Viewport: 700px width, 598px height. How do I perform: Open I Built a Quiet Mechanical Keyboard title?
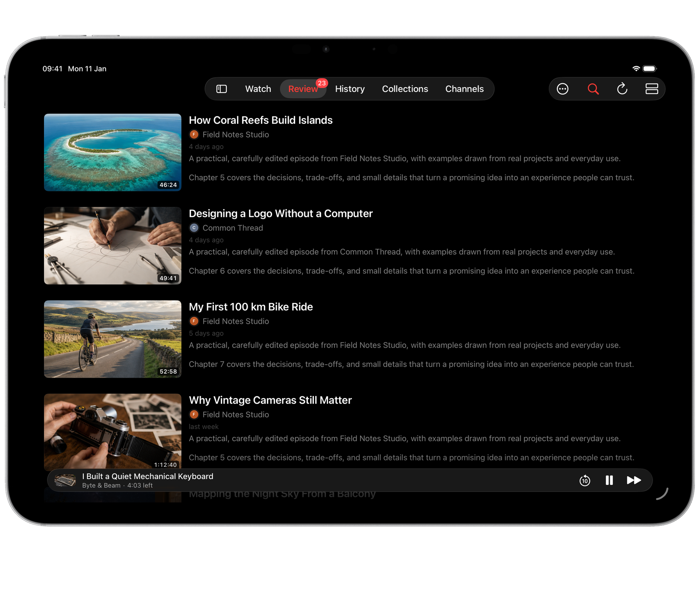pyautogui.click(x=148, y=476)
